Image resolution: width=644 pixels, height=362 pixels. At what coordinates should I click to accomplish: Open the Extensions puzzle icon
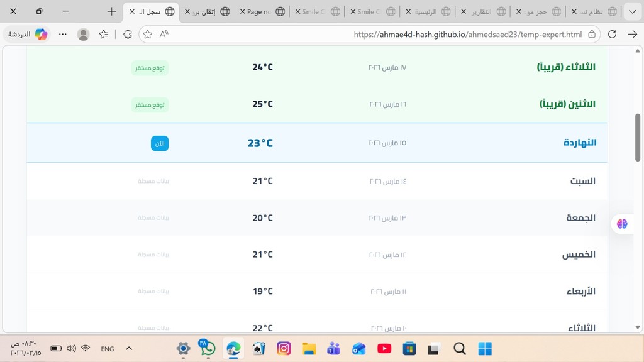tap(127, 35)
